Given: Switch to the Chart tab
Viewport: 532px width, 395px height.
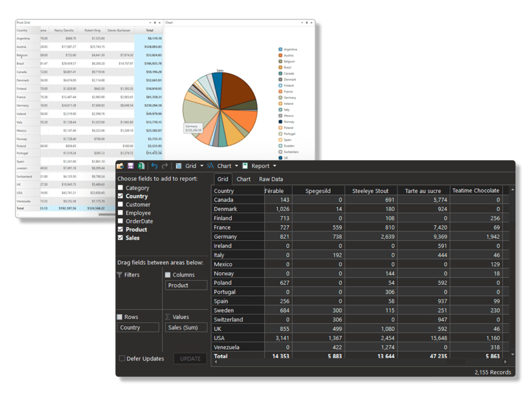Looking at the screenshot, I should pos(243,179).
